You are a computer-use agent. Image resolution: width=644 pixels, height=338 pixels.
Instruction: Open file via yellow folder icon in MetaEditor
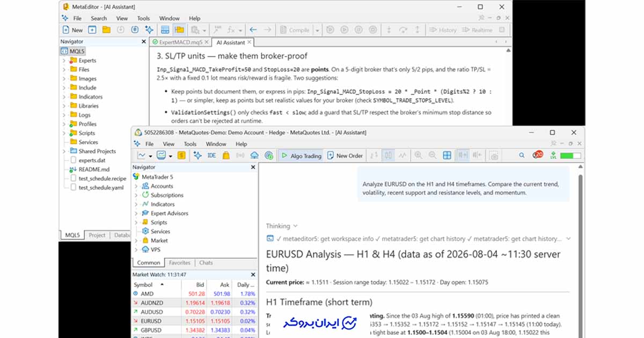click(106, 30)
